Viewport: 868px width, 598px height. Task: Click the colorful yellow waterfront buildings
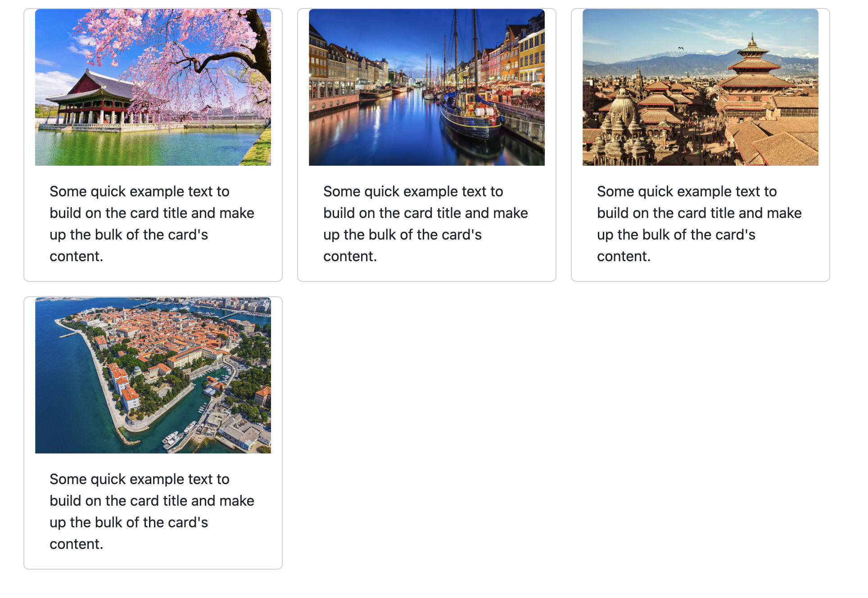pos(531,54)
